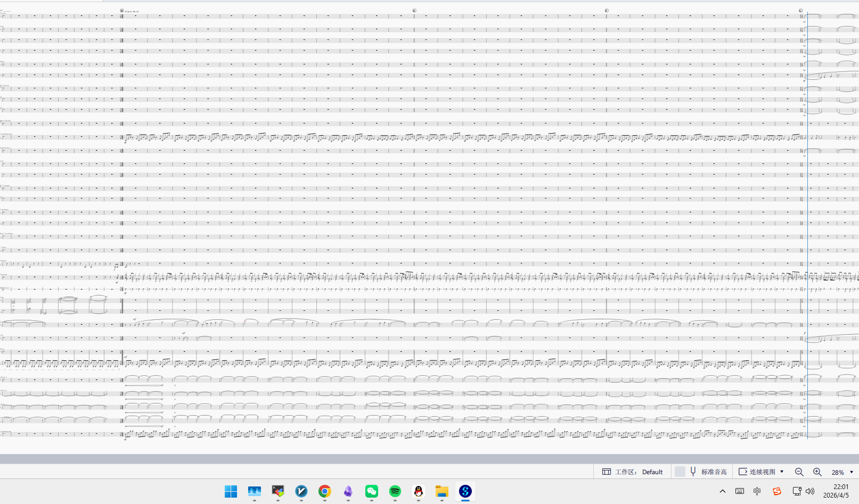The height and width of the screenshot is (504, 859).
Task: Click the zoom in magnifier icon
Action: pos(817,472)
